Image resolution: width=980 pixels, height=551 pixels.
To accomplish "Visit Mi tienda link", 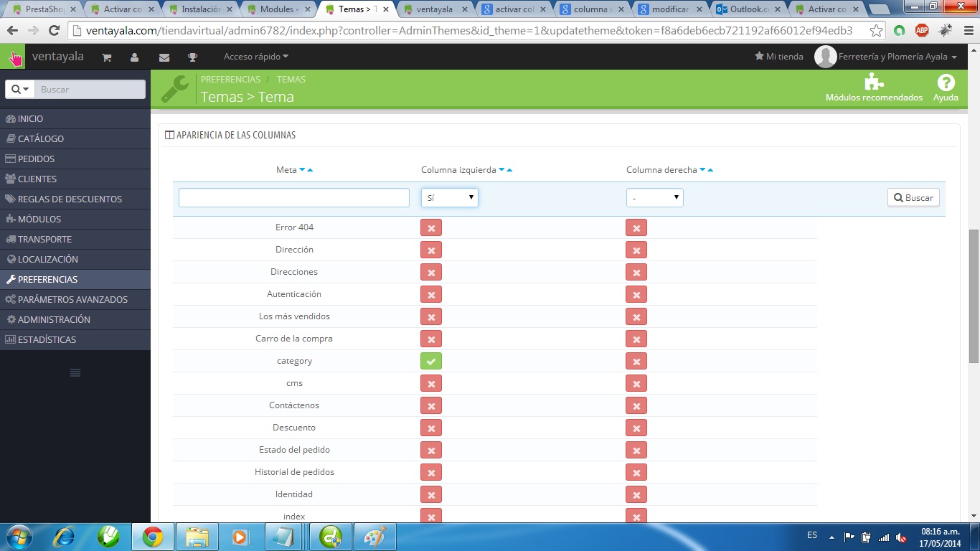I will [779, 57].
